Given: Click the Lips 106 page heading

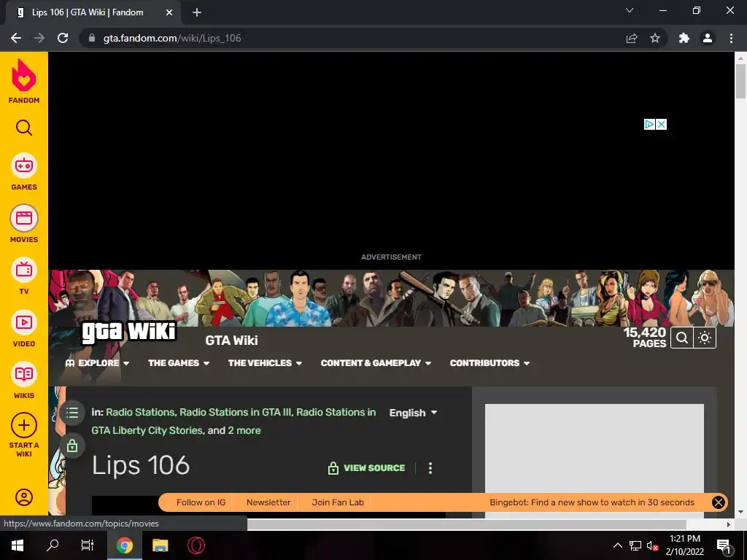Looking at the screenshot, I should 141,464.
